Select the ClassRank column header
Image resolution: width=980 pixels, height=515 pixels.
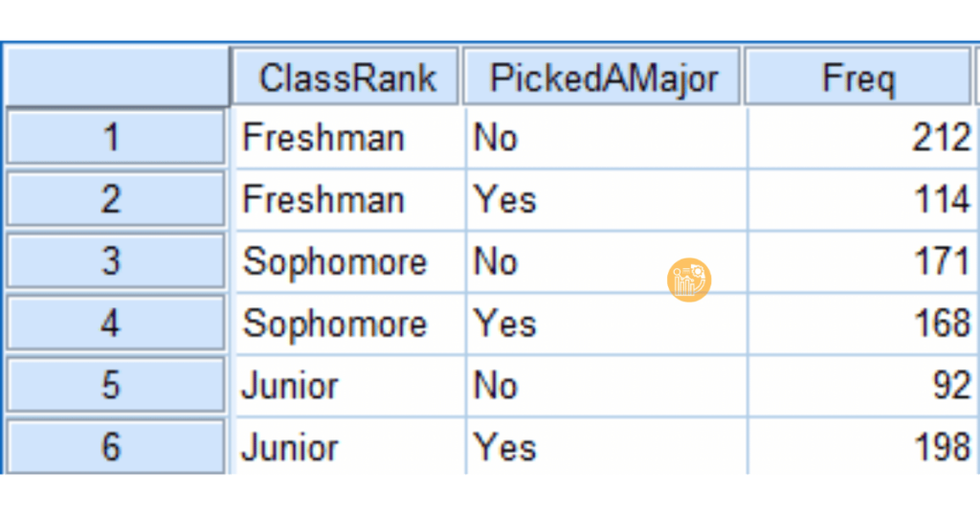[347, 78]
